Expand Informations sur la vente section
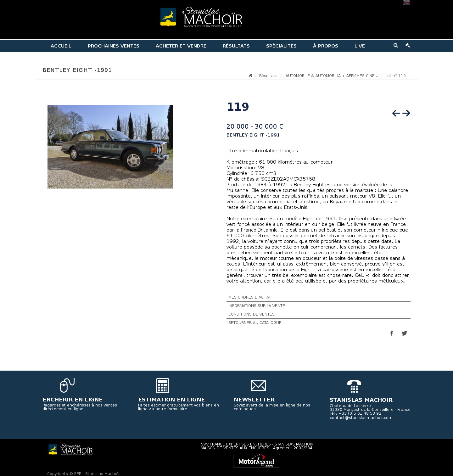Screen dimensions: 453x476 [318, 306]
